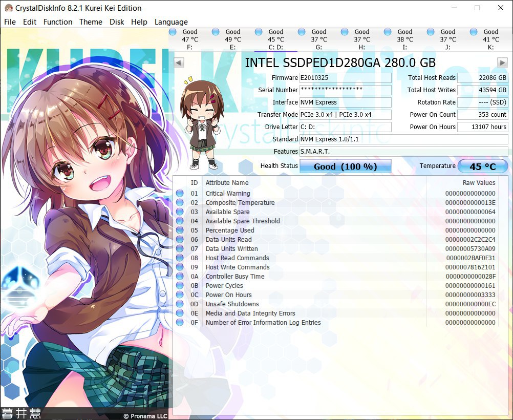Click Power On Hours value 13107 hours
Screen dimensions: 513x420
tap(483, 127)
